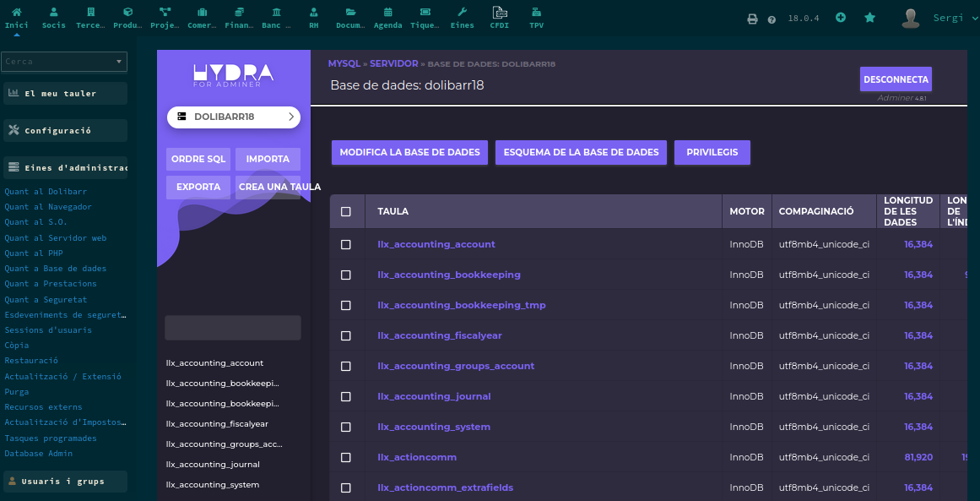Go to the Comerç module
Viewport: 980px width, 501px height.
(x=202, y=18)
